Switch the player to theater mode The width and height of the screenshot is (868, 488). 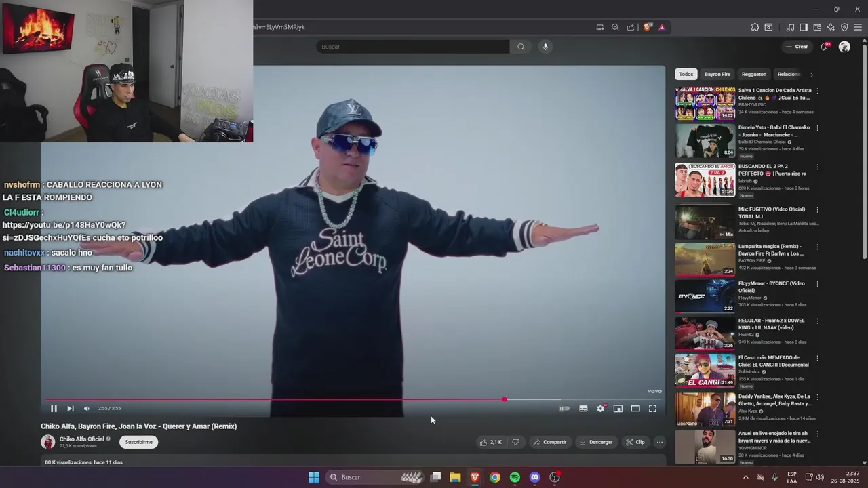[635, 409]
